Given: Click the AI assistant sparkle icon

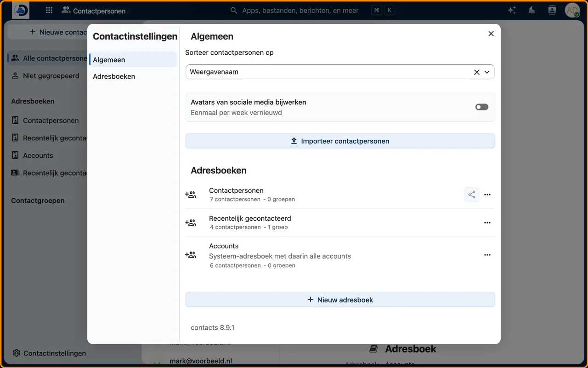Looking at the screenshot, I should pos(512,10).
